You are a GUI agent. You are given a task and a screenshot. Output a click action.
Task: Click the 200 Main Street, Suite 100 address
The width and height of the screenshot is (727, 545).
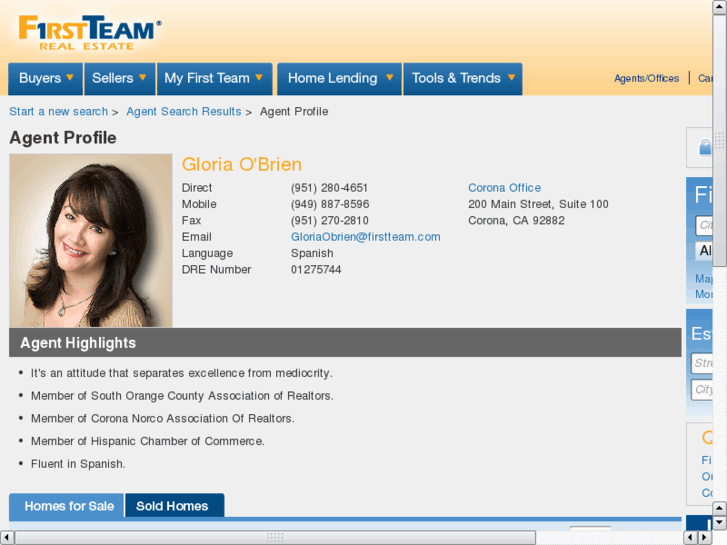coord(538,204)
